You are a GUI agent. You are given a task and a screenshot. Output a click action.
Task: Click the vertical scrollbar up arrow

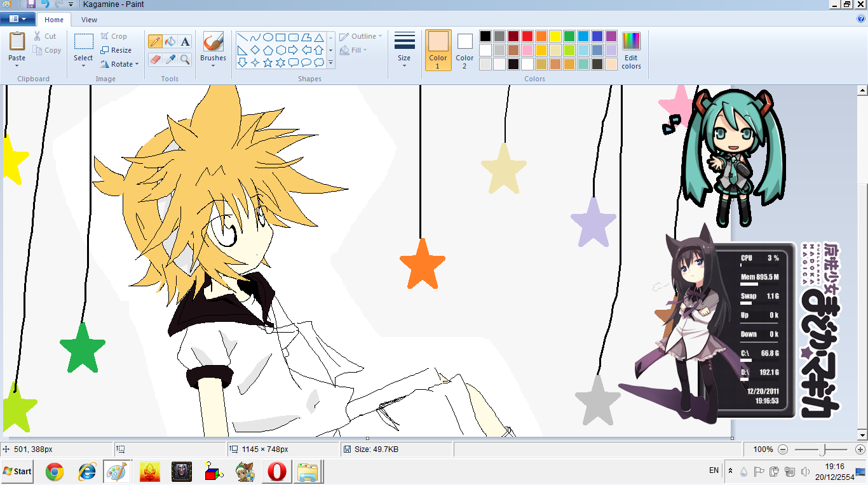pyautogui.click(x=862, y=90)
